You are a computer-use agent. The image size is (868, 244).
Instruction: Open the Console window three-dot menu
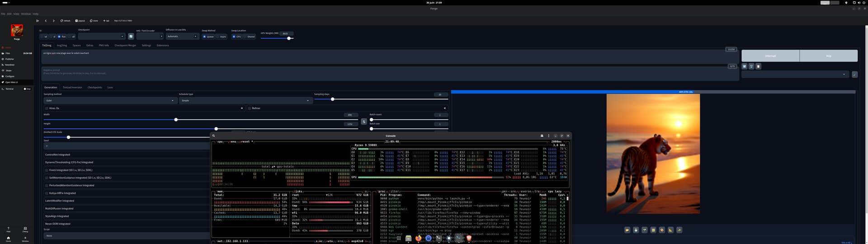(549, 136)
